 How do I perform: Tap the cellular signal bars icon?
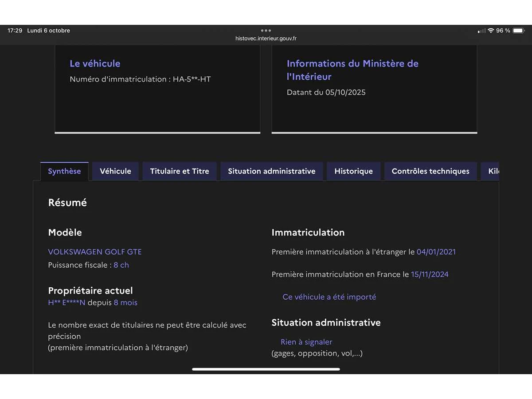[x=481, y=31]
